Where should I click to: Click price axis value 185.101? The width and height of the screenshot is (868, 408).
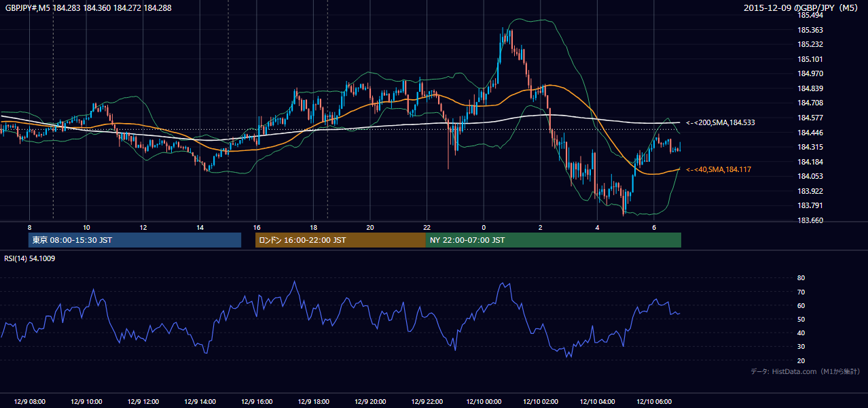point(811,59)
